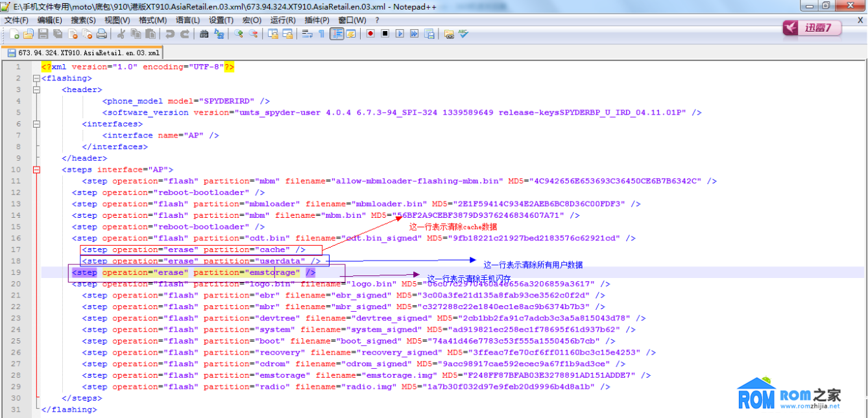Click line number 29 in margin

tap(17, 387)
